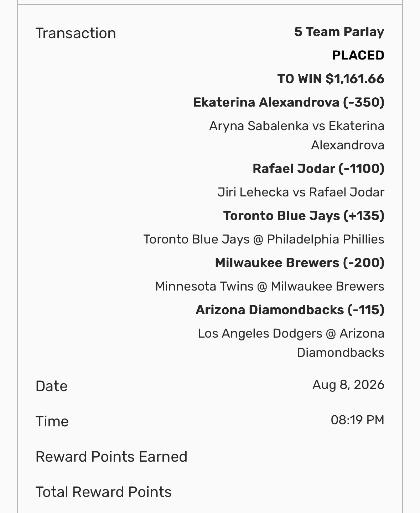The height and width of the screenshot is (513, 420).
Task: Select Toronto Blue Jays (+135) pick
Action: pyautogui.click(x=304, y=216)
